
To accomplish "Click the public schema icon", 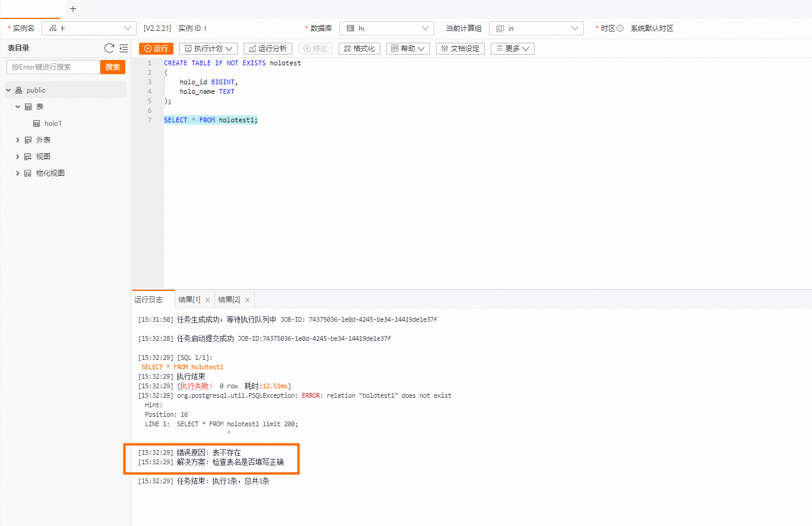I will pos(18,90).
